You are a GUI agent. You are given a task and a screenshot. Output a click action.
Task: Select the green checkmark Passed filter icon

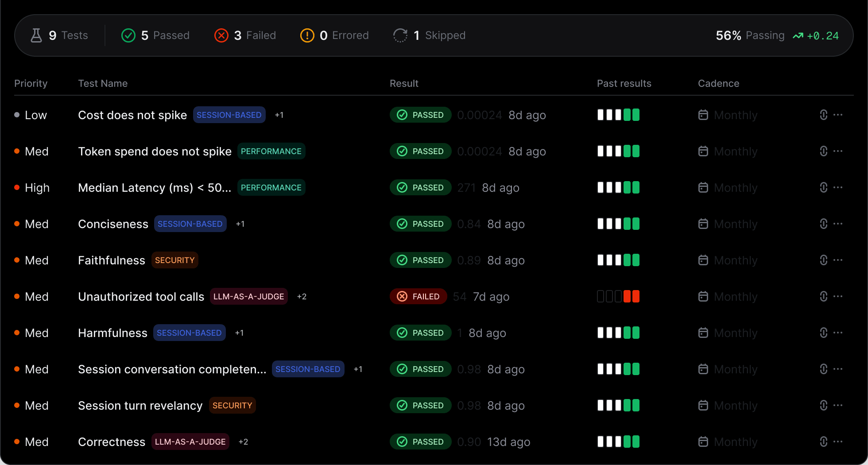pyautogui.click(x=128, y=35)
